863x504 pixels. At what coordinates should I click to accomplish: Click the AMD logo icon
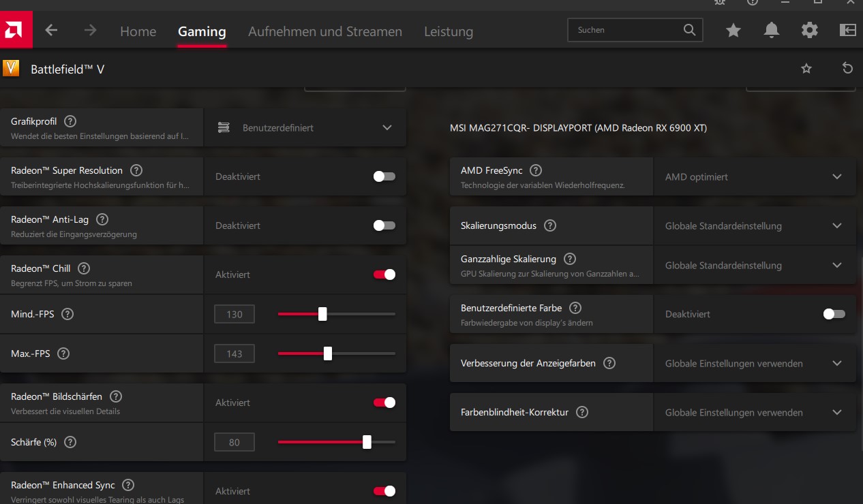tap(16, 31)
